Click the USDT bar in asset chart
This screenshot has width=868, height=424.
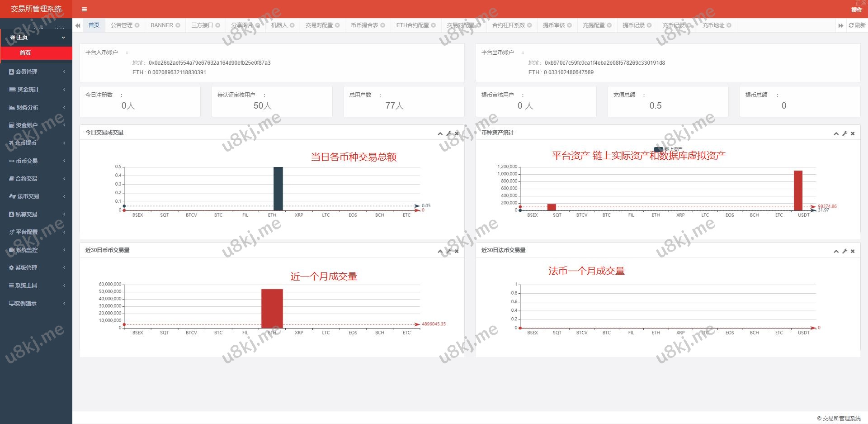click(798, 190)
